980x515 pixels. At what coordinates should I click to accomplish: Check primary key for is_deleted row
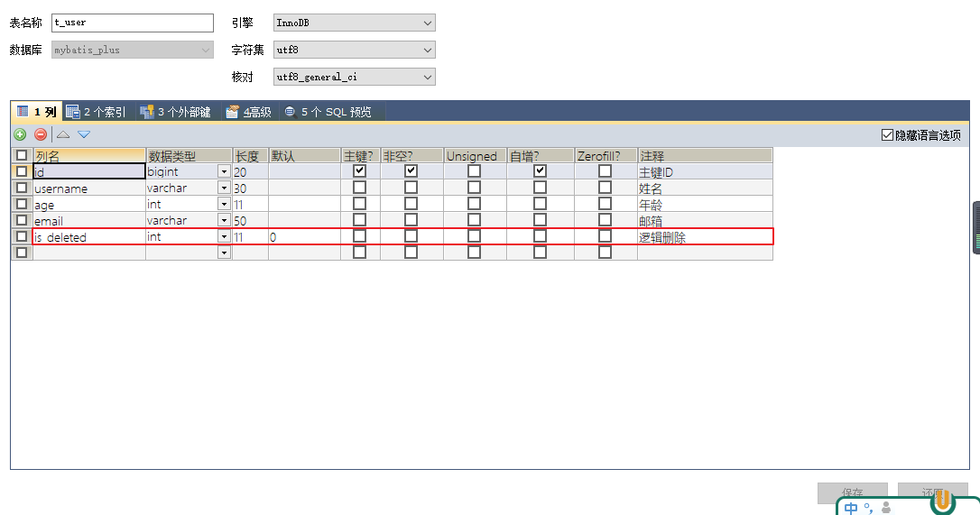coord(359,236)
